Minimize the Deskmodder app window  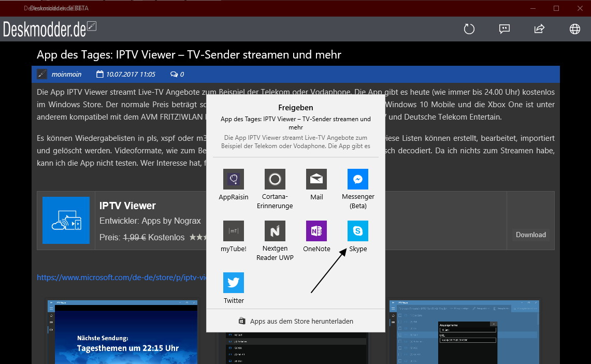coord(533,8)
